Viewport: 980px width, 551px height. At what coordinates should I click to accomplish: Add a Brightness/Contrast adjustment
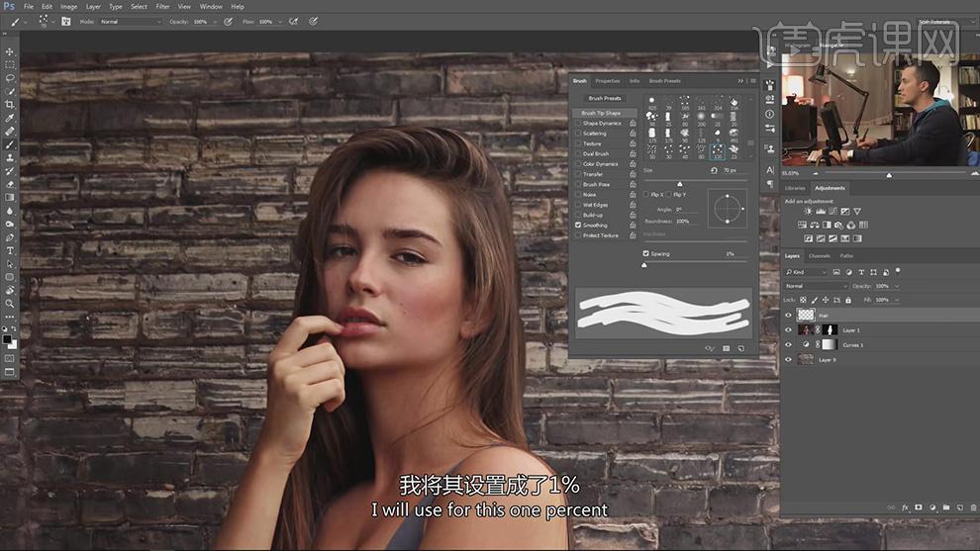(808, 211)
